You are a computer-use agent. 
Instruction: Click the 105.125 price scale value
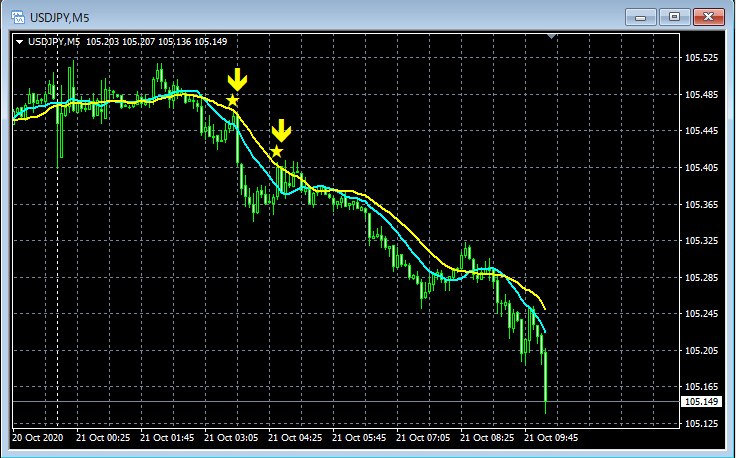tap(701, 424)
